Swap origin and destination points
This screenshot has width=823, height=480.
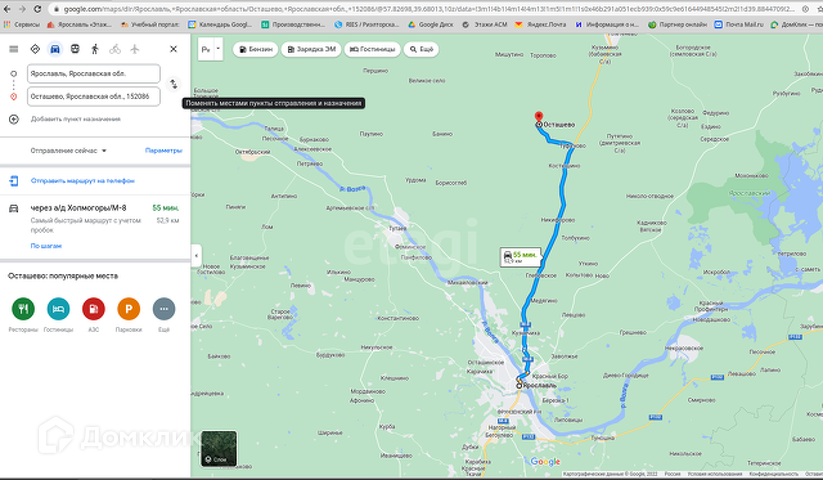pos(174,84)
